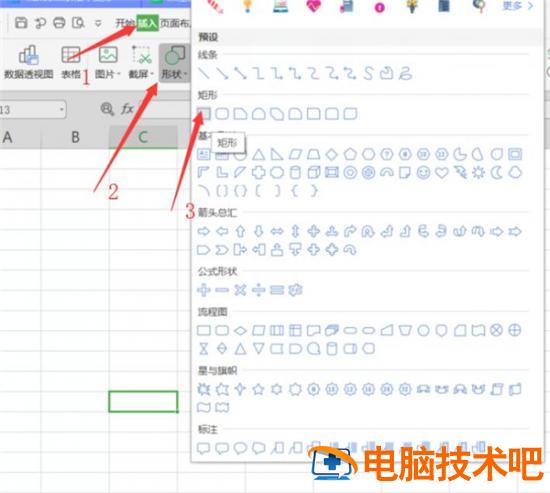This screenshot has height=493, width=550.
Task: Click the fx insert function button
Action: [x=127, y=109]
